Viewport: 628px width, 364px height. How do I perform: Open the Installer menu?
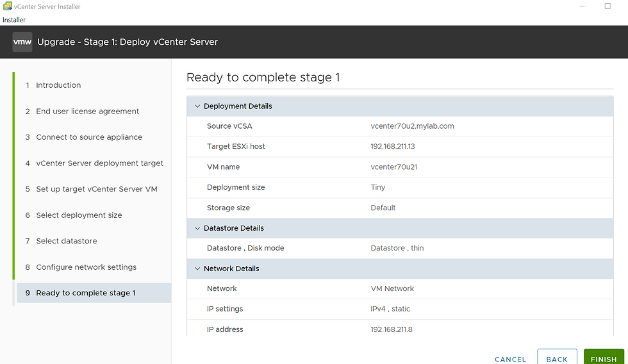pyautogui.click(x=14, y=20)
